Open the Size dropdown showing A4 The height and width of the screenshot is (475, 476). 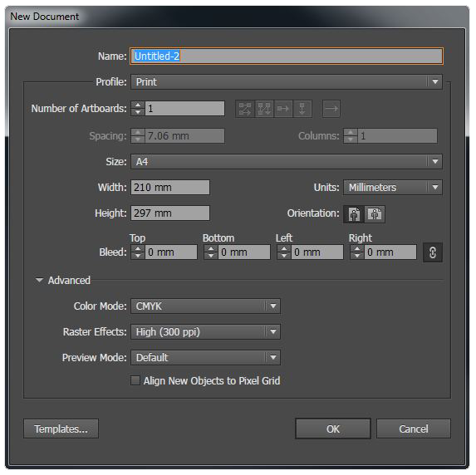pos(287,161)
